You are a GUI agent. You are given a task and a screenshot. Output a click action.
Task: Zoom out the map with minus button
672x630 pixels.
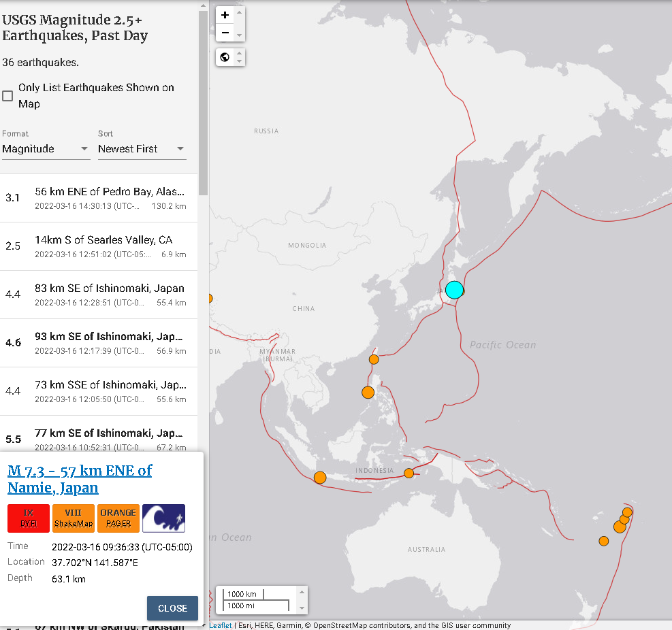tap(225, 33)
